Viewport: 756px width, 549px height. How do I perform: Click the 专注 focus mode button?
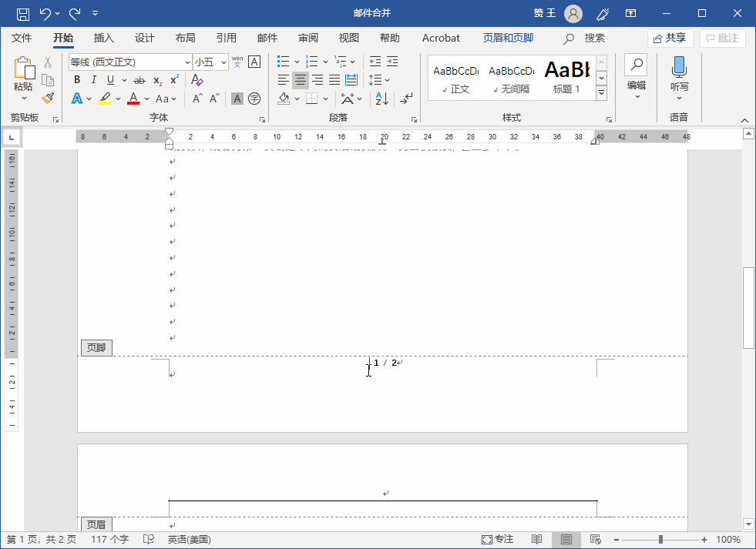[x=498, y=540]
